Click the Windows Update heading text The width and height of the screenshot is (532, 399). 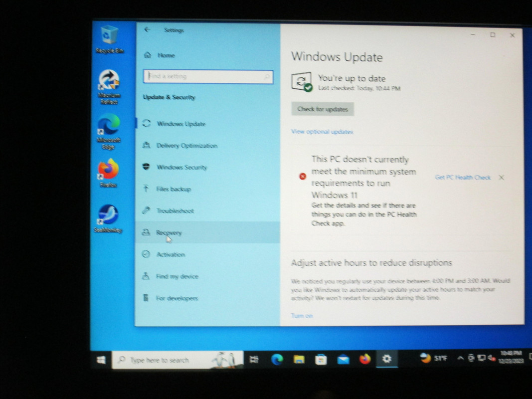click(337, 57)
